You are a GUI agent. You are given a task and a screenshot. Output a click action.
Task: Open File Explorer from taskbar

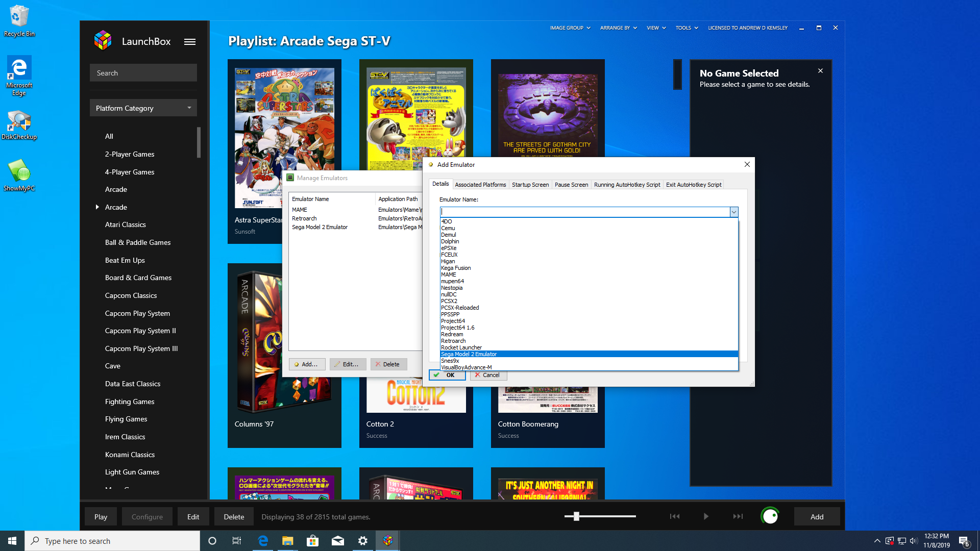(x=288, y=541)
